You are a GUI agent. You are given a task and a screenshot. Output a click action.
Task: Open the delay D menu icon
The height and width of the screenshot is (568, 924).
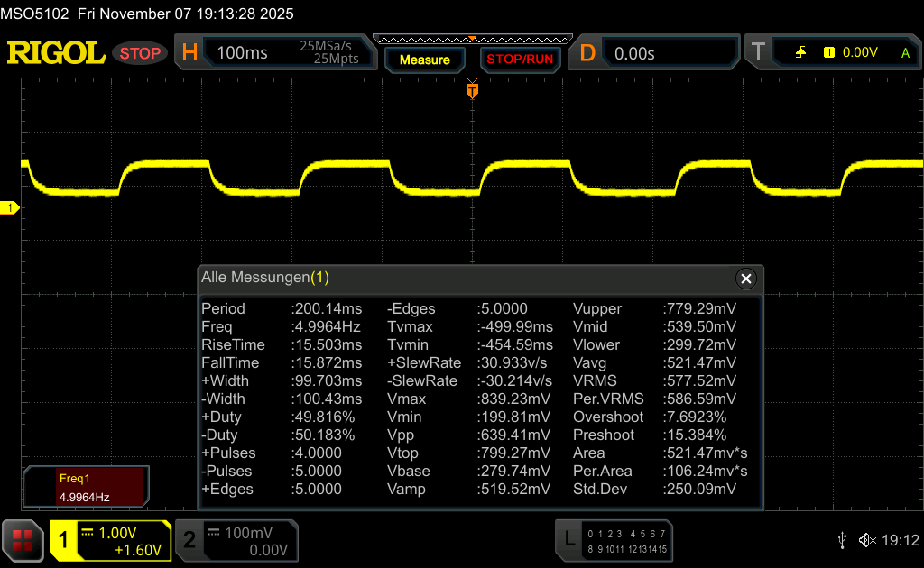coord(587,53)
